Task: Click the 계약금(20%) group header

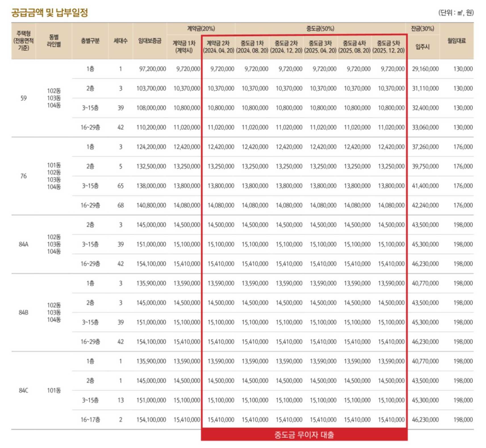Action: tap(201, 29)
